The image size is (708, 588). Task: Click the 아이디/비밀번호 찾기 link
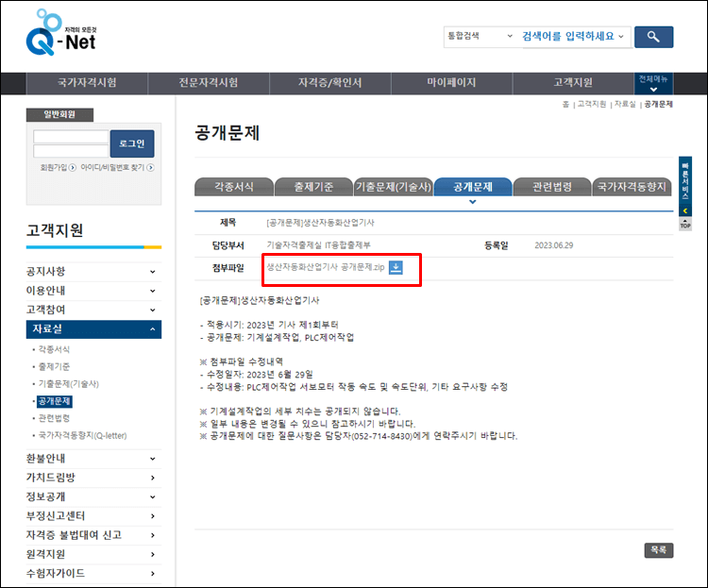pos(112,168)
